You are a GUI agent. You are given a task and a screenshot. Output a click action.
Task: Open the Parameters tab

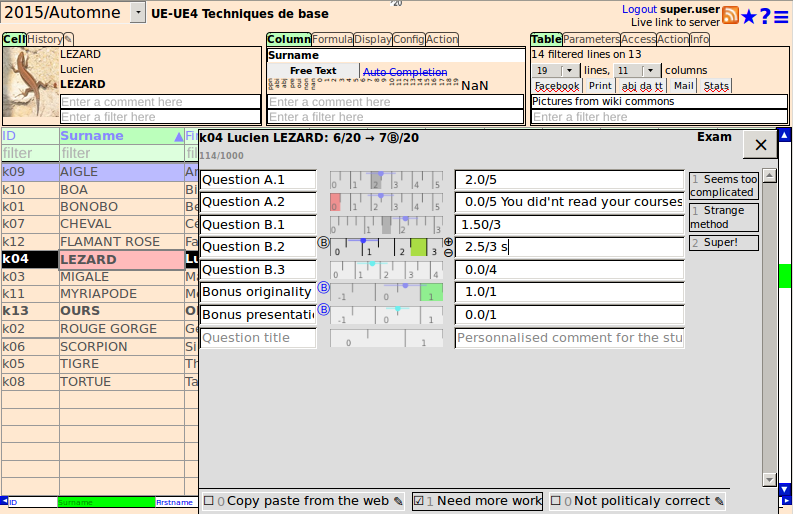[591, 40]
